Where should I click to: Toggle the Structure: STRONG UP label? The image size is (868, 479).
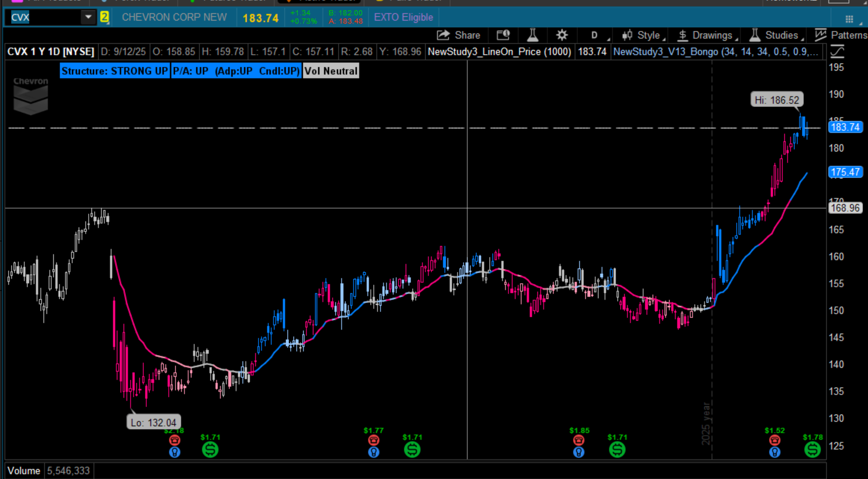click(x=115, y=71)
